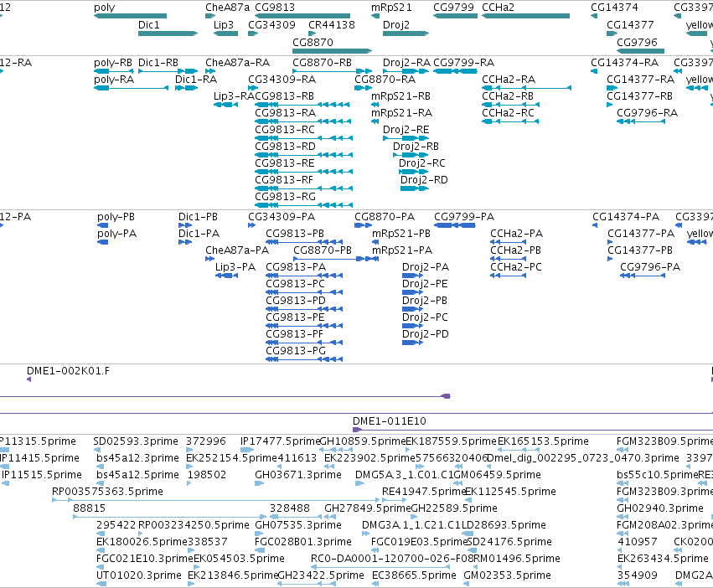Select protein CheA87a-PA
The image size is (713, 588).
209,259
